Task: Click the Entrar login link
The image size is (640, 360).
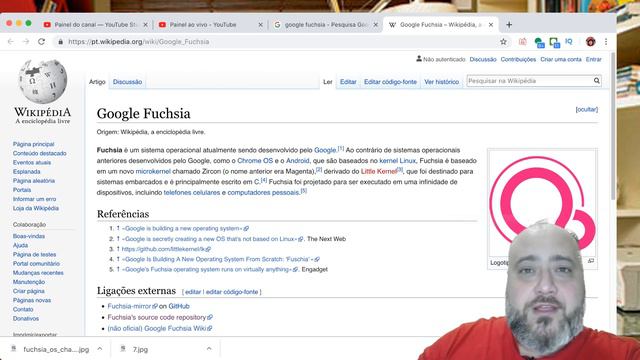Action: pyautogui.click(x=593, y=59)
